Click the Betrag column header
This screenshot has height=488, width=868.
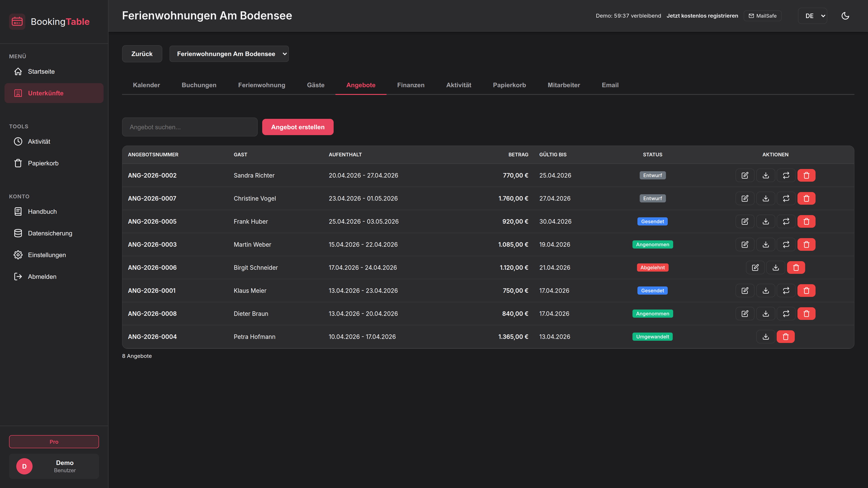(x=518, y=155)
